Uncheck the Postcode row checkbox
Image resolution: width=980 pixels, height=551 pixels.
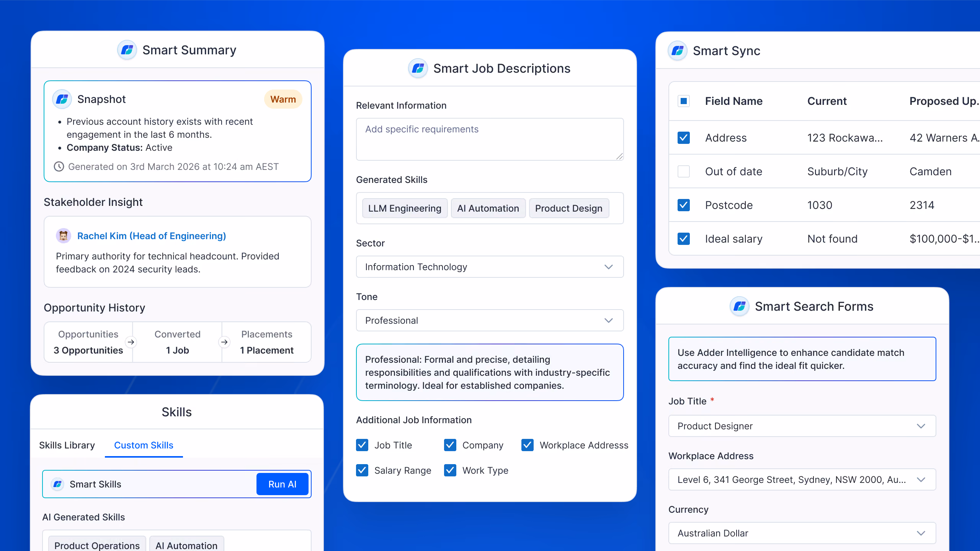point(684,205)
